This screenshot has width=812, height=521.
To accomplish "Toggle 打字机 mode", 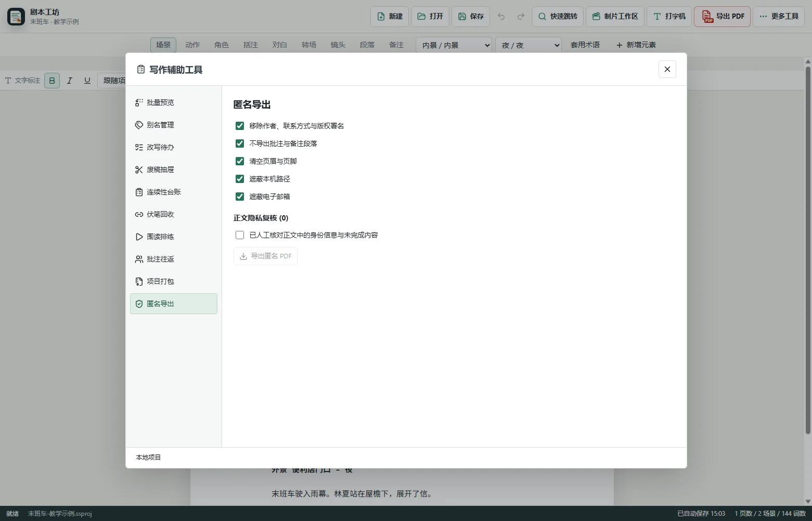I will coord(669,17).
